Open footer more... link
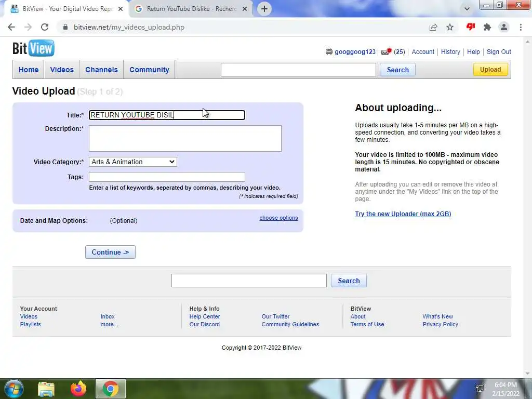Screen dimensions: 532x399 (x=109, y=324)
